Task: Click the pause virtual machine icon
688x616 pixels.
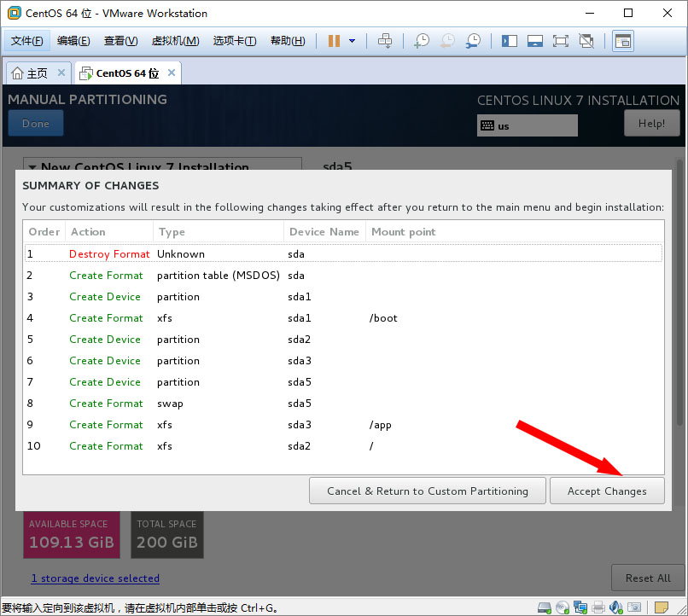Action: click(334, 41)
